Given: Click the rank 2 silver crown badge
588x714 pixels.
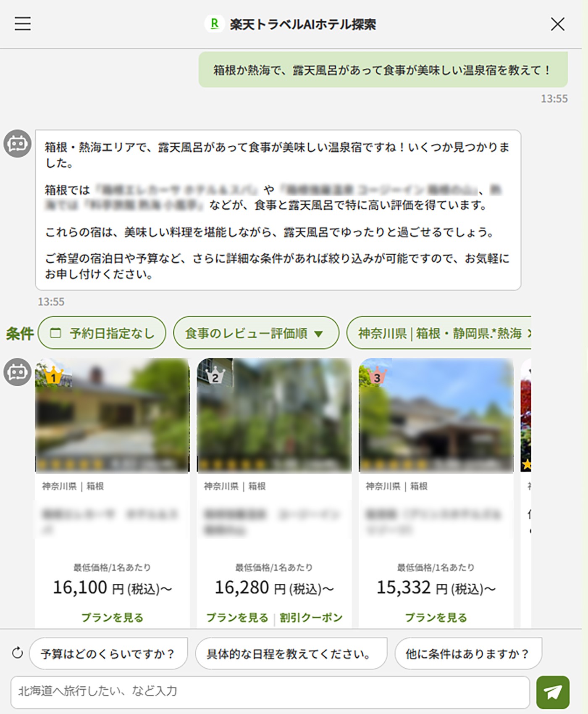Looking at the screenshot, I should [x=215, y=376].
